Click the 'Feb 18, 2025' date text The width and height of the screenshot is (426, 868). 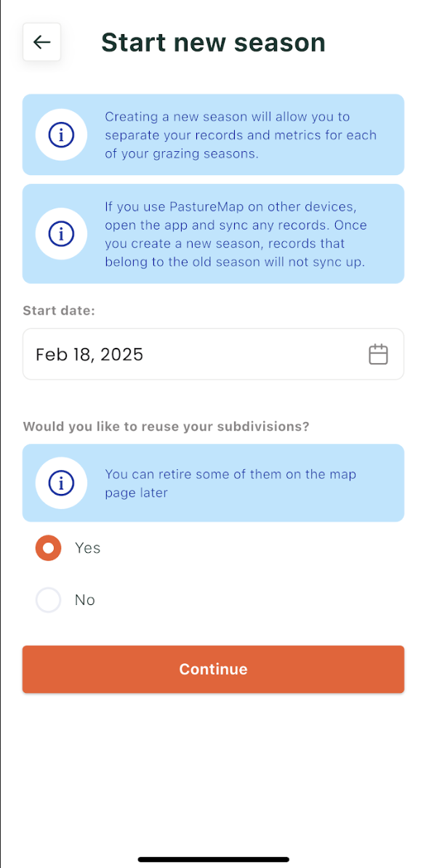pos(89,354)
